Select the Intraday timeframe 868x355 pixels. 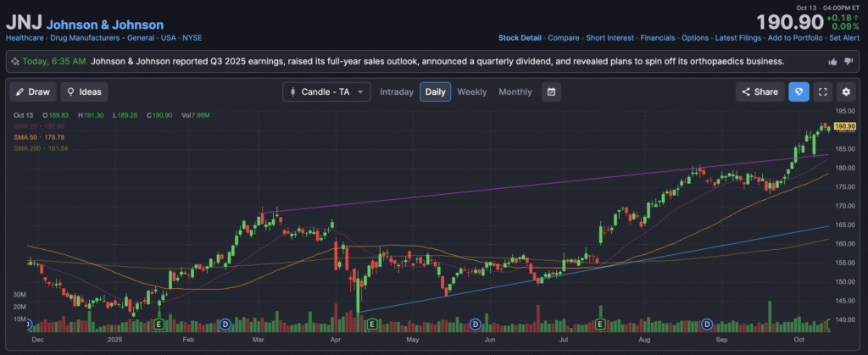pos(397,92)
